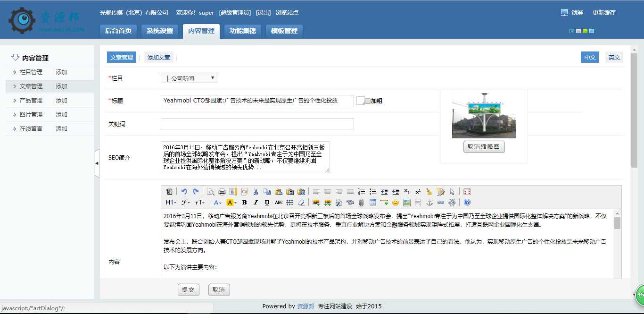Open text color dropdown
The width and height of the screenshot is (644, 314).
[x=217, y=203]
